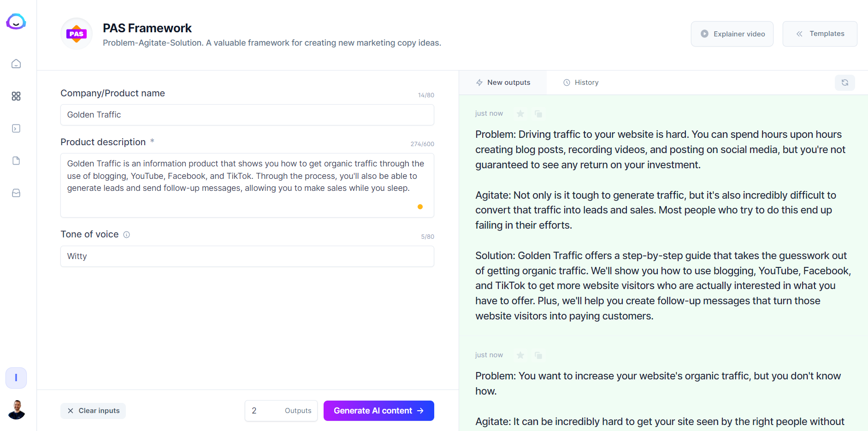Click the 5/80 character counter
Viewport: 868px width, 431px height.
(x=427, y=236)
